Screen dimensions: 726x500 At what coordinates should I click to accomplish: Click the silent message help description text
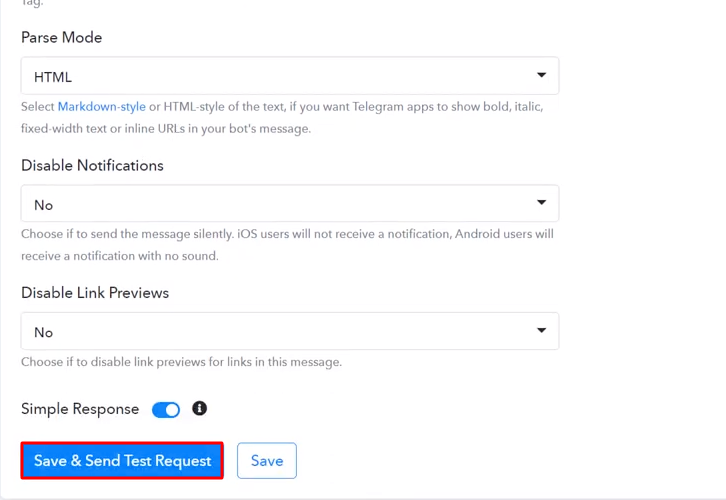[287, 244]
